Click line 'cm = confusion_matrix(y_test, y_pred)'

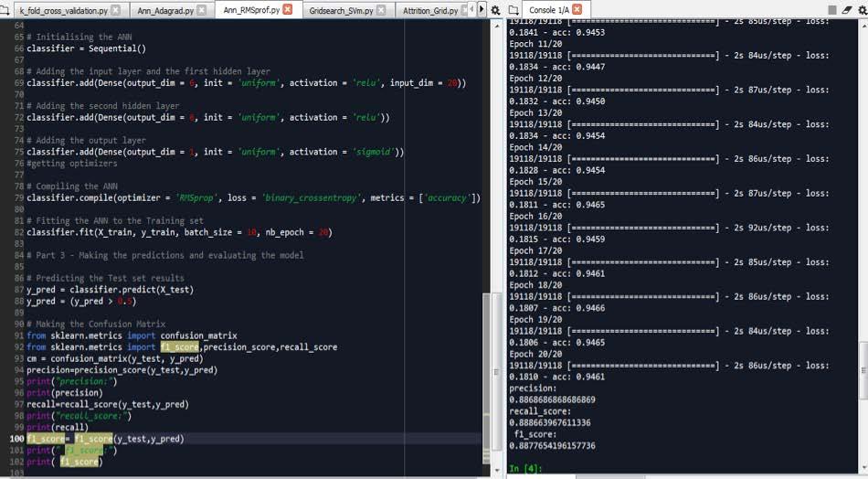pyautogui.click(x=115, y=358)
